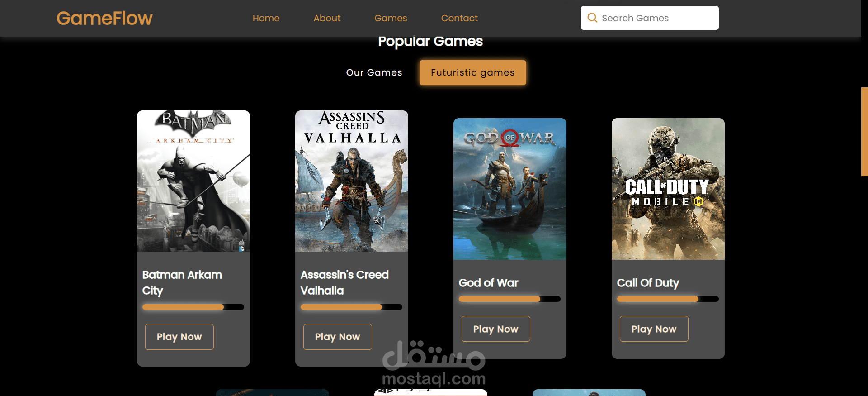Select the Futuristic games tab

pyautogui.click(x=472, y=72)
